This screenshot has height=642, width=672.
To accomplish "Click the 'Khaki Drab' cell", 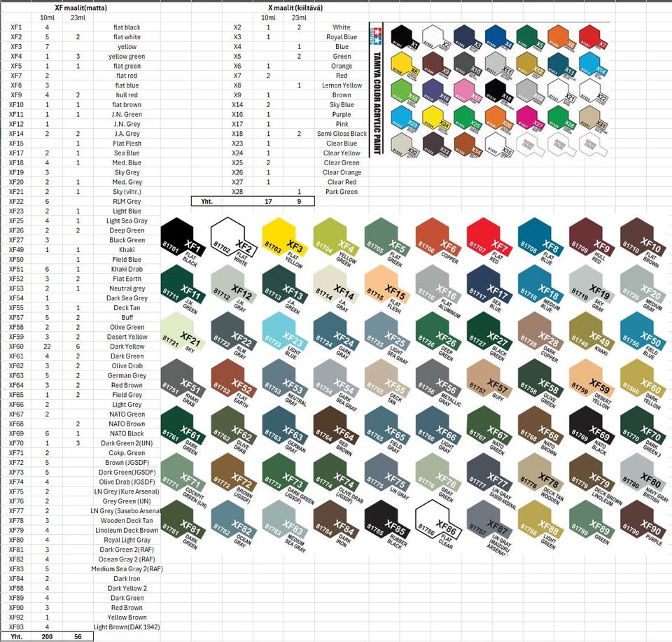I will point(127,269).
